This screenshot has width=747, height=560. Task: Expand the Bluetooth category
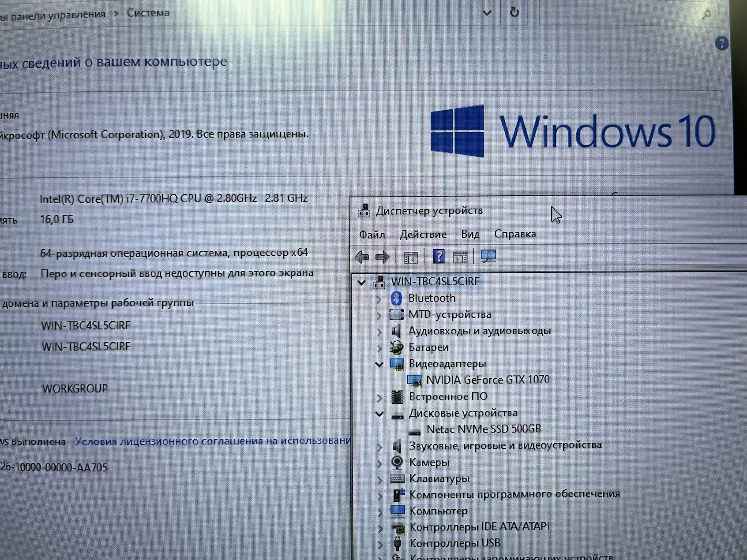379,299
